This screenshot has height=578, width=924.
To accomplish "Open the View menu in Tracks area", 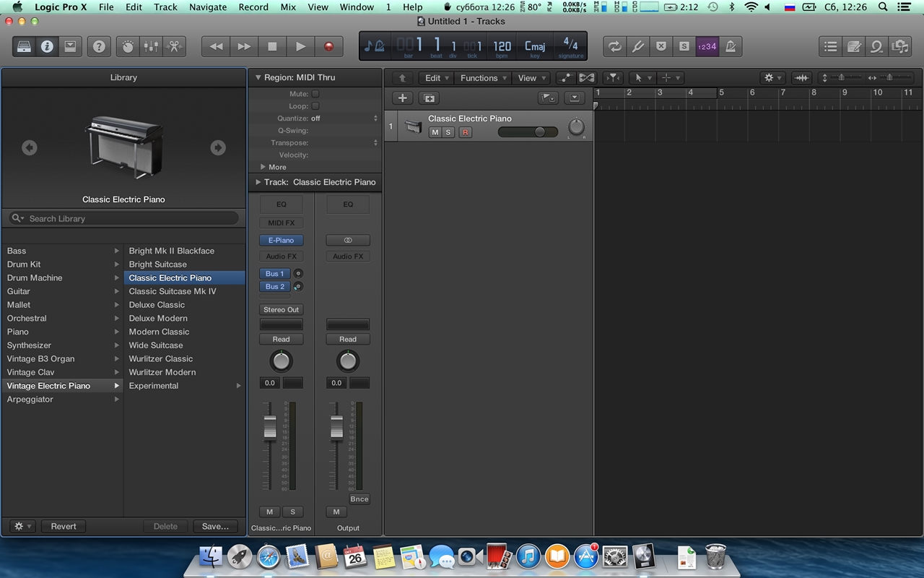I will [x=532, y=78].
